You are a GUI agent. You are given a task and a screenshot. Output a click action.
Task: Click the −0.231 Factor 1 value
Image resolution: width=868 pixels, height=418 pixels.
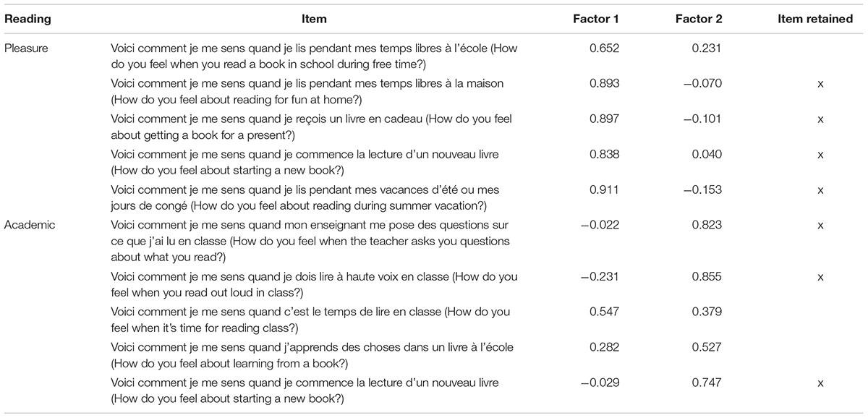pyautogui.click(x=600, y=276)
